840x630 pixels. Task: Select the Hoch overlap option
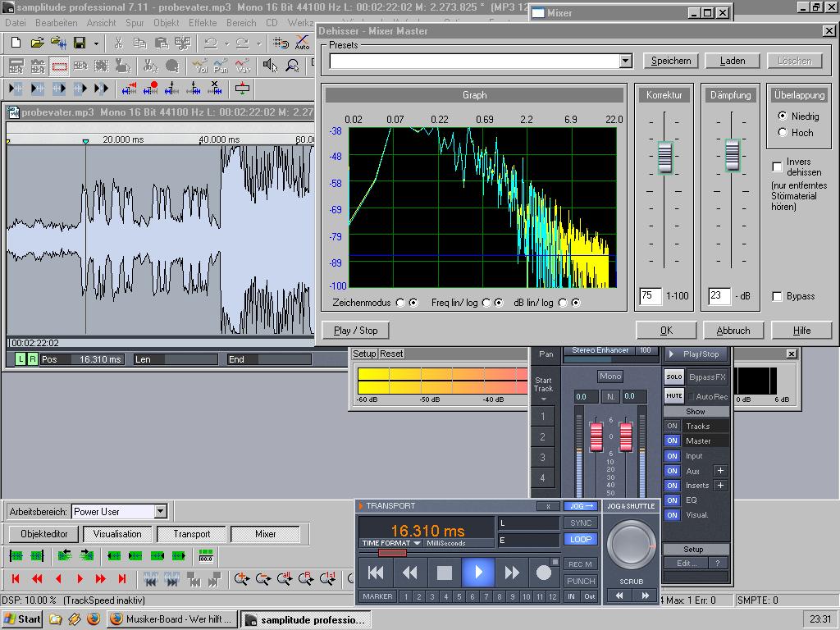coord(782,132)
